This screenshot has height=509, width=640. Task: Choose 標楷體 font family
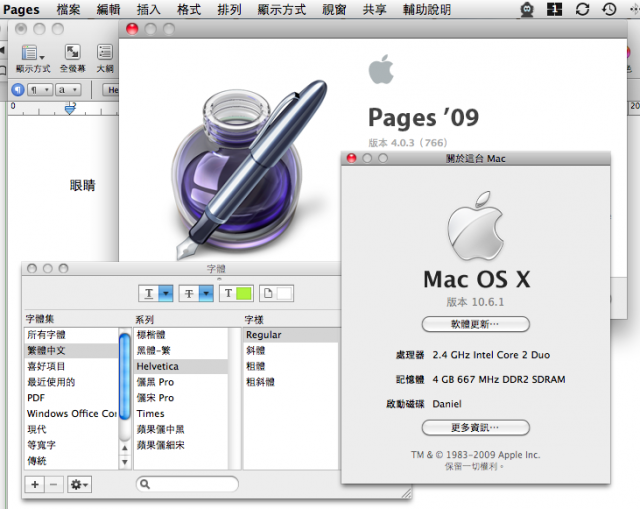pos(181,335)
